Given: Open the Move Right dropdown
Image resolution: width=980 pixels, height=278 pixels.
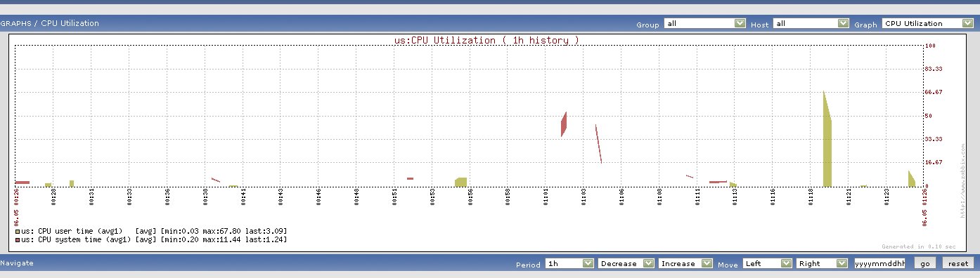Looking at the screenshot, I should 823,263.
